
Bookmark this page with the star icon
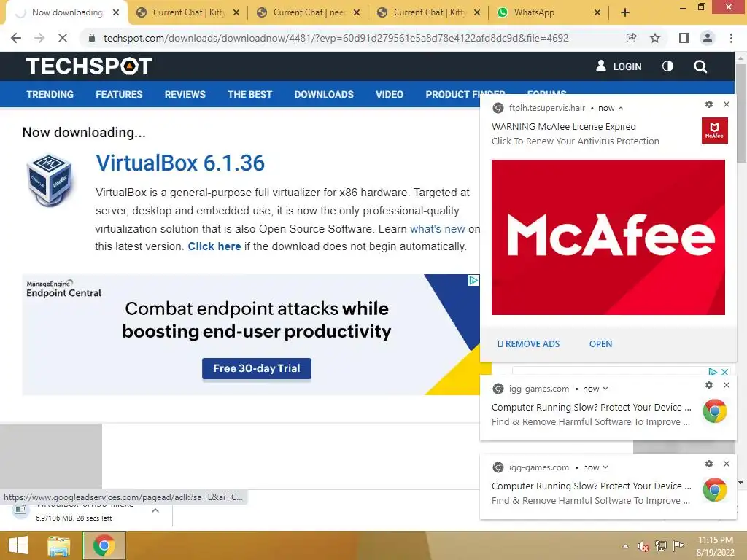click(x=655, y=38)
